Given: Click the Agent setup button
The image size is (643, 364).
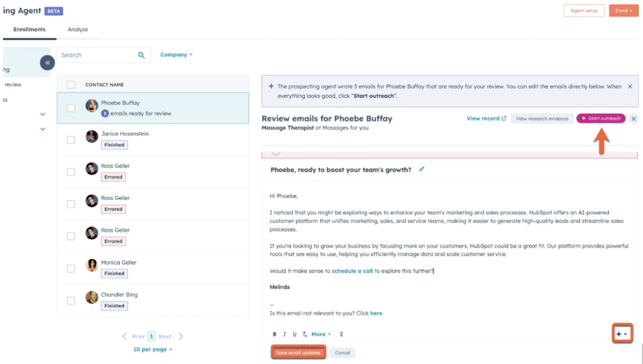Looking at the screenshot, I should click(x=584, y=11).
